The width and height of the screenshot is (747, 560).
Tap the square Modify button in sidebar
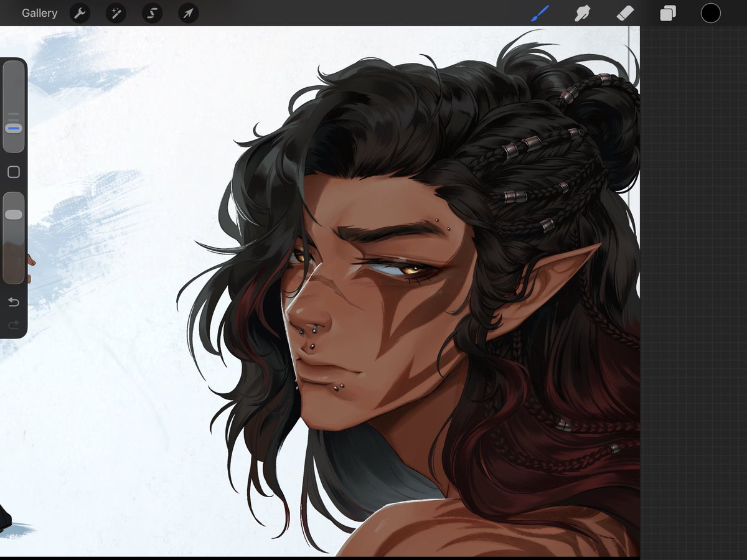(14, 172)
